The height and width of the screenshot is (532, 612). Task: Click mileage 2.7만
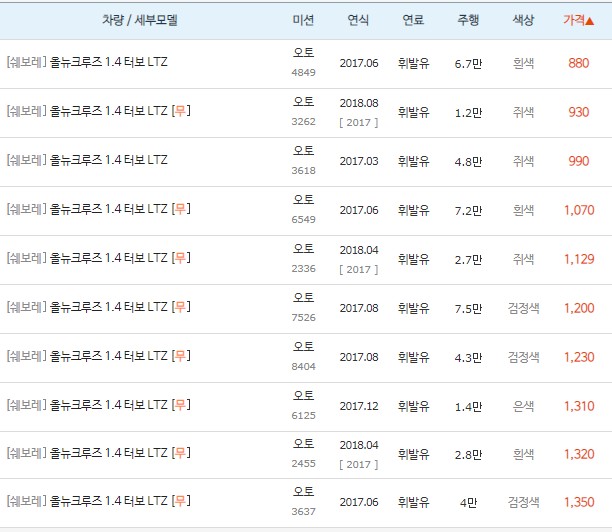[x=468, y=260]
